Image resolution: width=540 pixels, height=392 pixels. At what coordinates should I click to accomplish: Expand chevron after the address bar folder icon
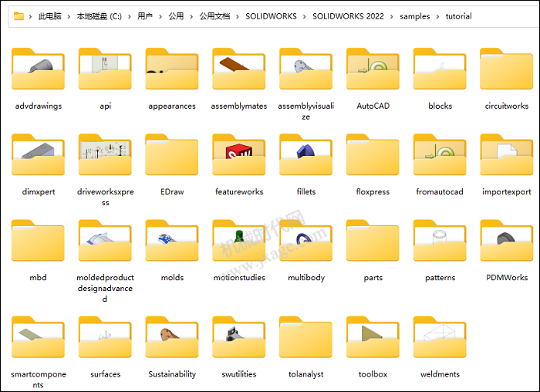coord(30,16)
